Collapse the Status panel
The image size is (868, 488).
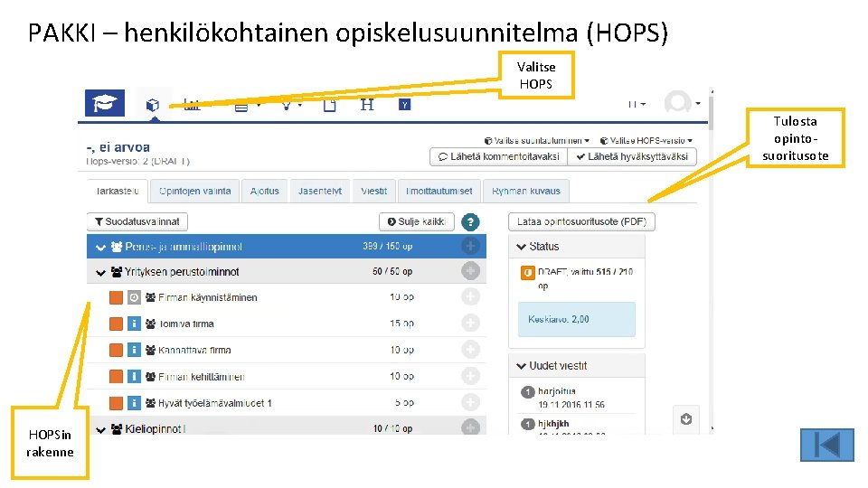(x=521, y=247)
